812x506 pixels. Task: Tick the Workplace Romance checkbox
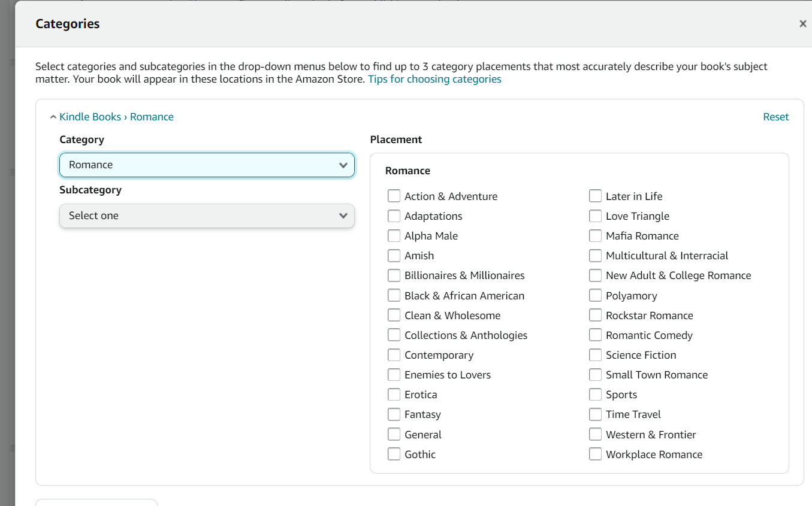595,455
